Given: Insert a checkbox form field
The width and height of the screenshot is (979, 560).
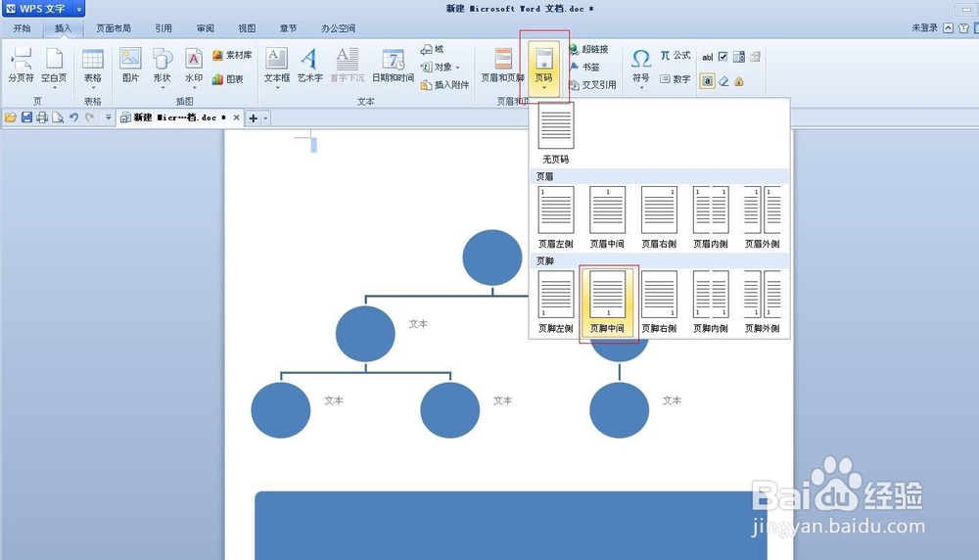Looking at the screenshot, I should coord(723,57).
